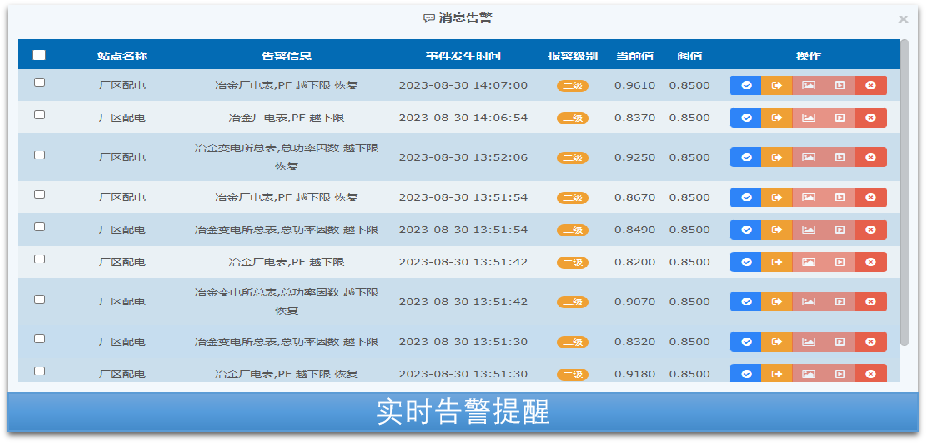Click blue confirm icon for 0.9010 alarm row
Screen dimensions: 926x443
click(x=746, y=86)
